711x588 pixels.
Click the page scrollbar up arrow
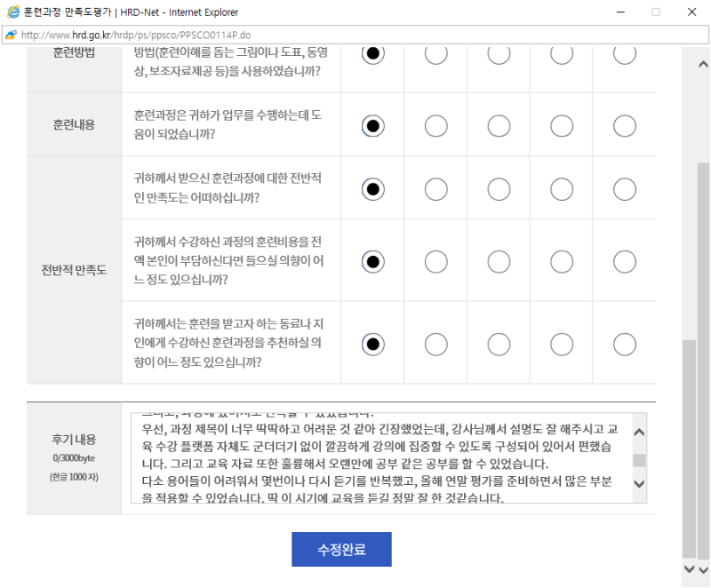pyautogui.click(x=703, y=64)
